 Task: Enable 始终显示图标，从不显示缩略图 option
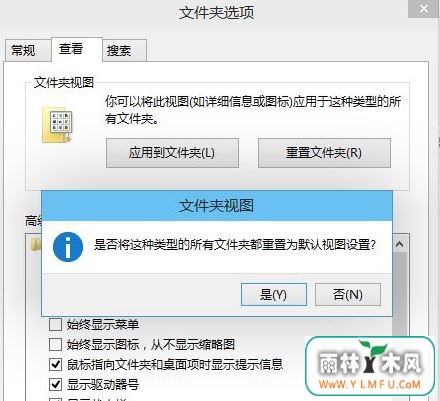[x=55, y=344]
